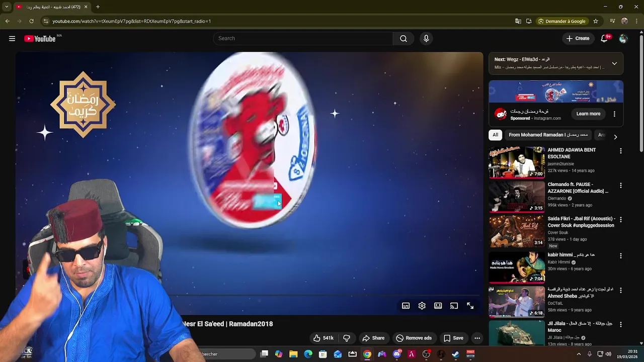644x362 pixels.
Task: Save the video to a playlist
Action: click(453, 338)
